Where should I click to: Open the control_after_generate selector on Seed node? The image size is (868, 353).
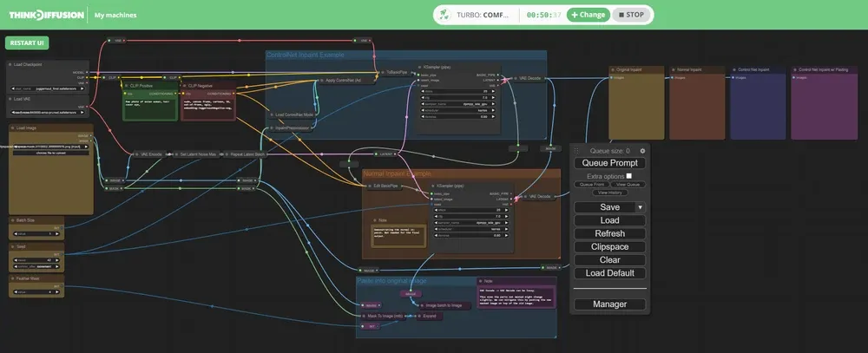[37, 266]
